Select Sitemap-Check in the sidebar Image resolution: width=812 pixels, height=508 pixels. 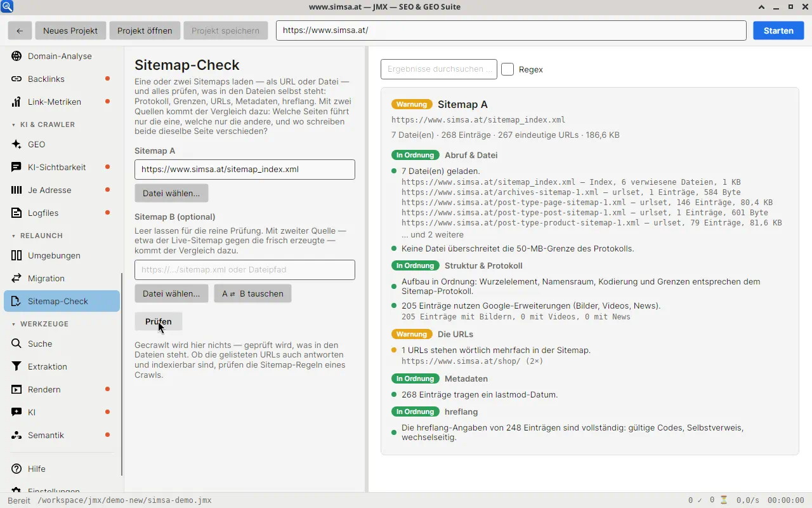coord(62,301)
